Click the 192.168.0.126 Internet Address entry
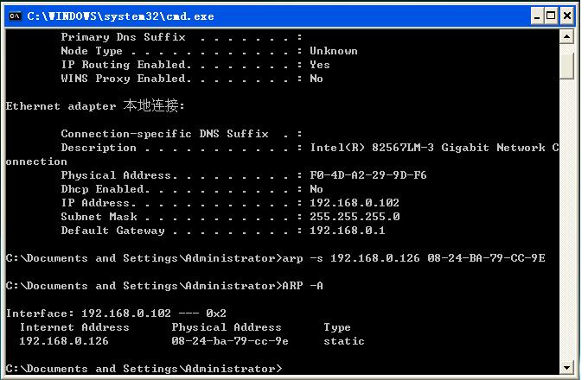Screen dimensions: 588x380 (64, 341)
